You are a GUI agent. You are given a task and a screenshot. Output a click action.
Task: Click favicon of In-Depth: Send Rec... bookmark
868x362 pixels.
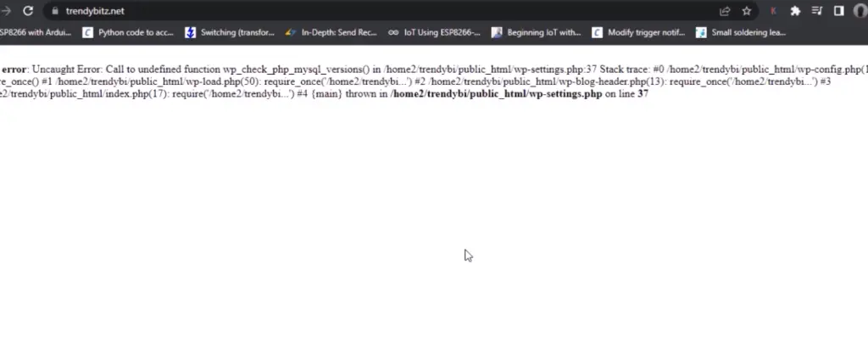291,33
